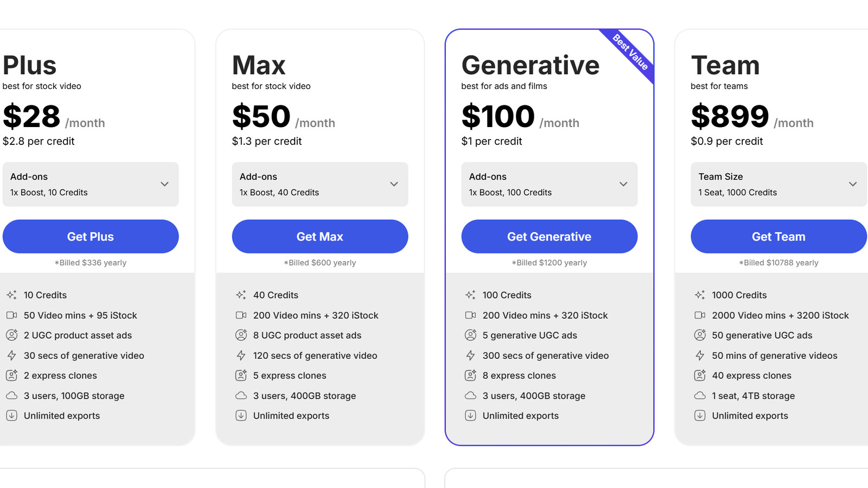868x488 pixels.
Task: Select the video camera icon for Max video minutes
Action: pos(241,315)
